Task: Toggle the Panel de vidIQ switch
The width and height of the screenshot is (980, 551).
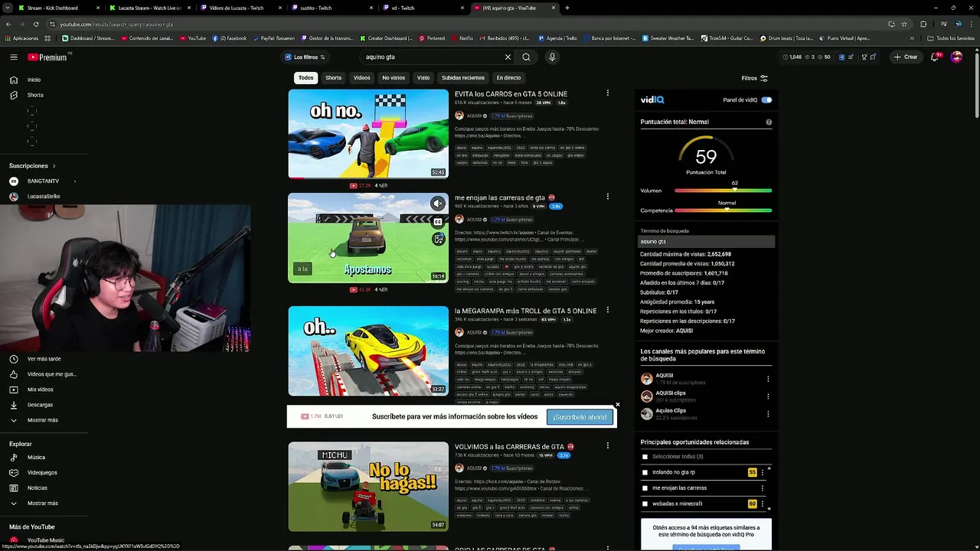Action: point(766,100)
